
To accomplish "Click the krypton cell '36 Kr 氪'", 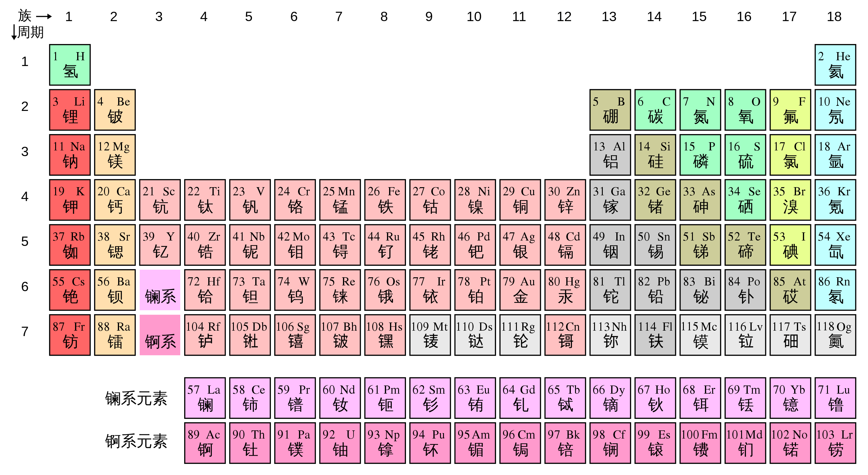I will [x=835, y=200].
